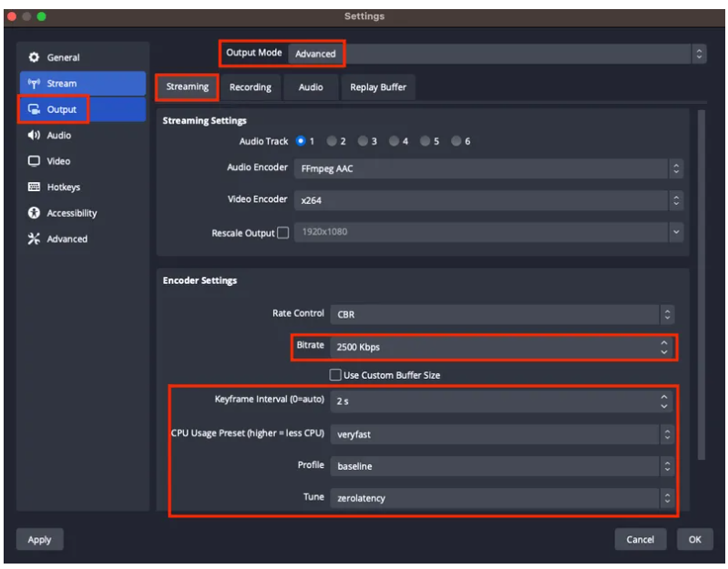The width and height of the screenshot is (728, 569).
Task: Open CPU Usage Preset veryfast dropdown
Action: (x=502, y=434)
